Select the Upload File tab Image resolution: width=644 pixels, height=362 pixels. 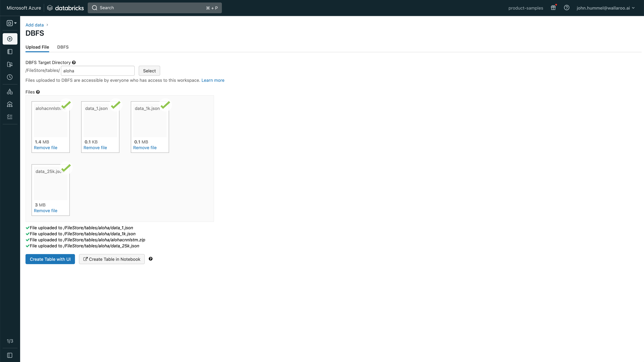37,47
